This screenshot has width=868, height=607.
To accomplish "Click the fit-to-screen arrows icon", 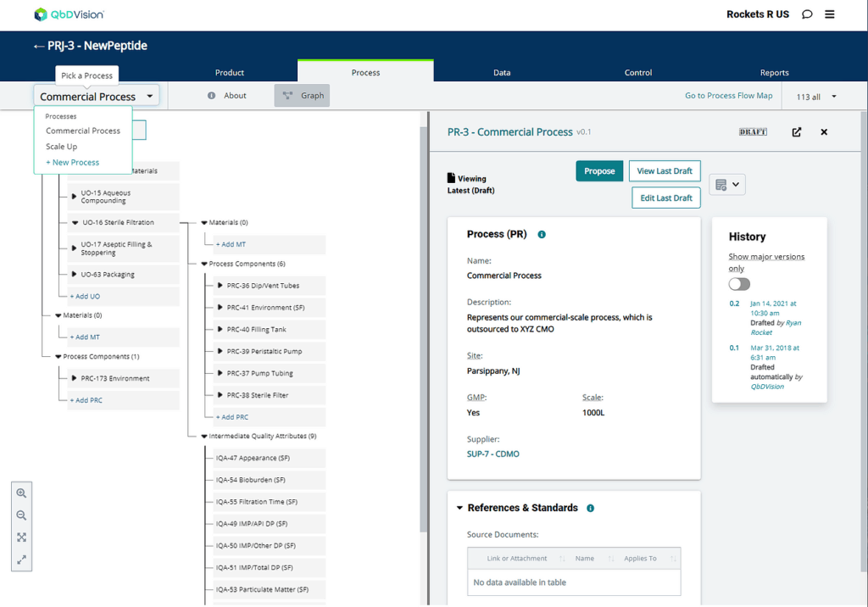I will click(x=21, y=537).
